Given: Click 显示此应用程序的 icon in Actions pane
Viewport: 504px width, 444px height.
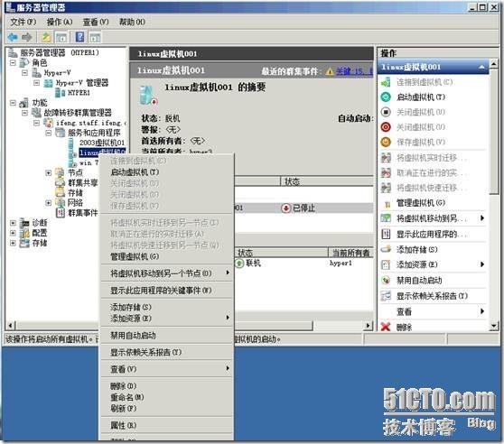Looking at the screenshot, I should (386, 234).
